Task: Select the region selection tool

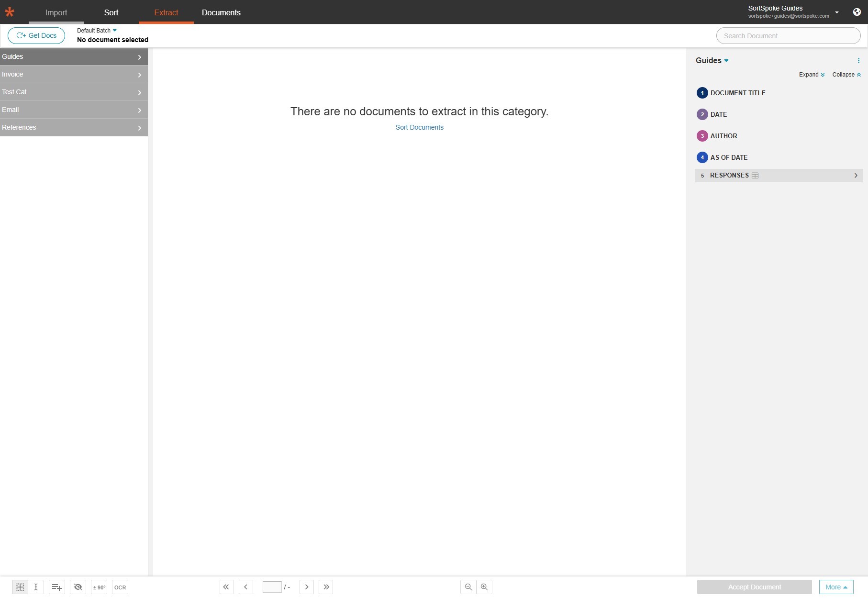Action: point(20,587)
